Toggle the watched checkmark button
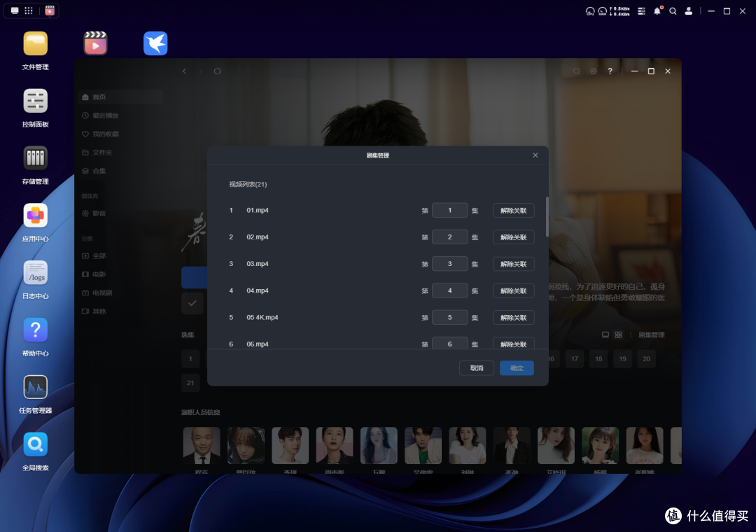Image resolution: width=756 pixels, height=532 pixels. point(192,303)
